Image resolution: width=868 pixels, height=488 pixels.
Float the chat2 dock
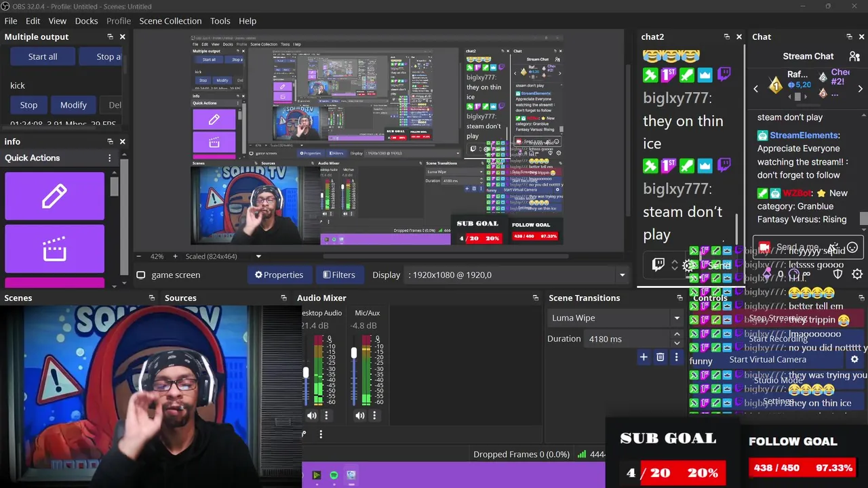click(x=726, y=37)
